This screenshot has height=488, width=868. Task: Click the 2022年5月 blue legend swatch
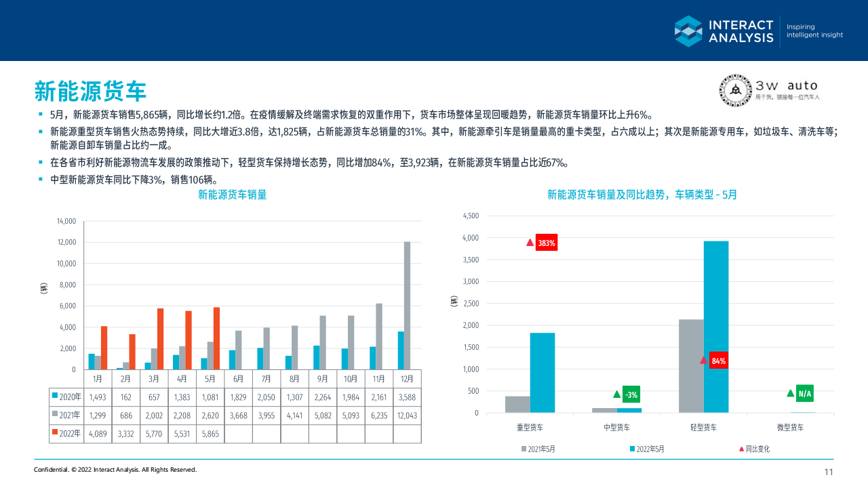[632, 449]
